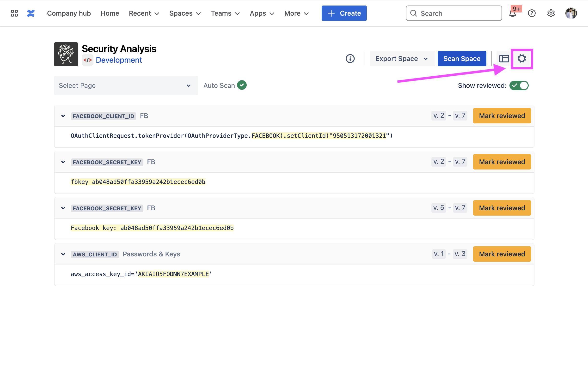The height and width of the screenshot is (375, 588).
Task: Mark the fbkey finding as reviewed
Action: coord(502,162)
